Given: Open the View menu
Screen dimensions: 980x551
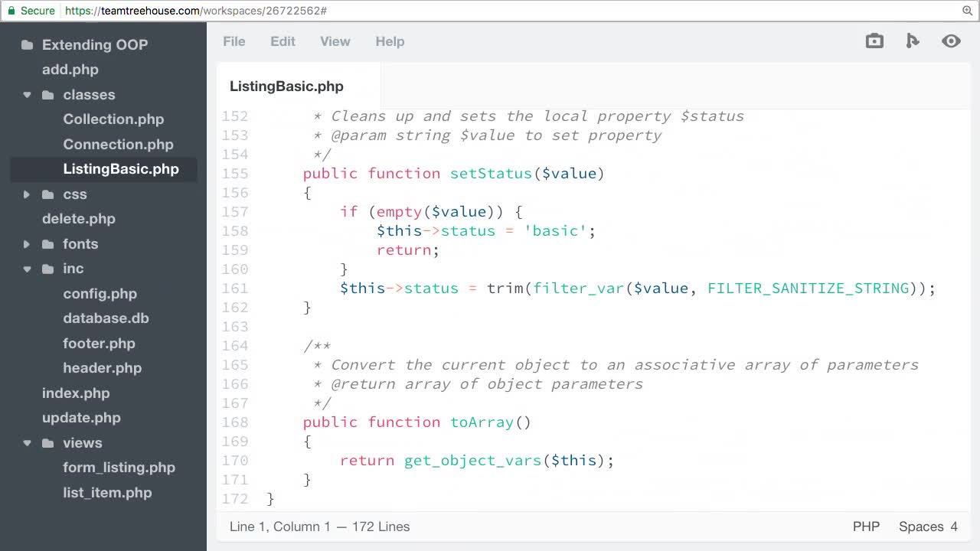Looking at the screenshot, I should click(335, 41).
